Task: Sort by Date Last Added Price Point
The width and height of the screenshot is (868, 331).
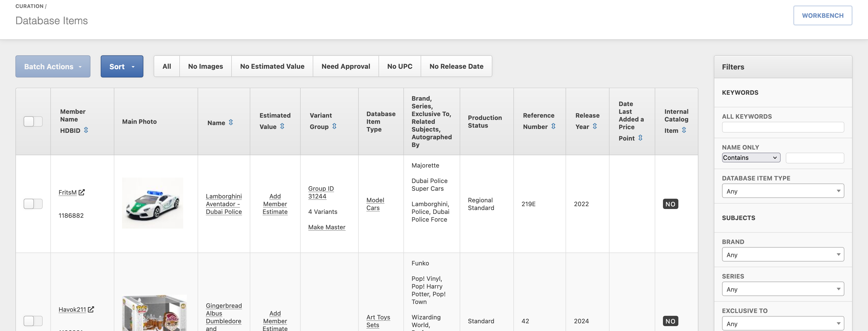Action: coord(640,138)
